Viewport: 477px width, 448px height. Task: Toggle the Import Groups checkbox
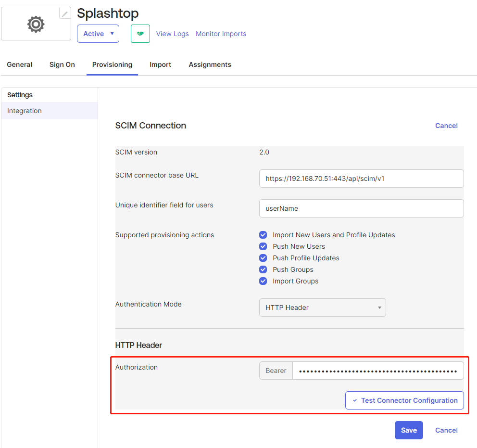click(263, 281)
